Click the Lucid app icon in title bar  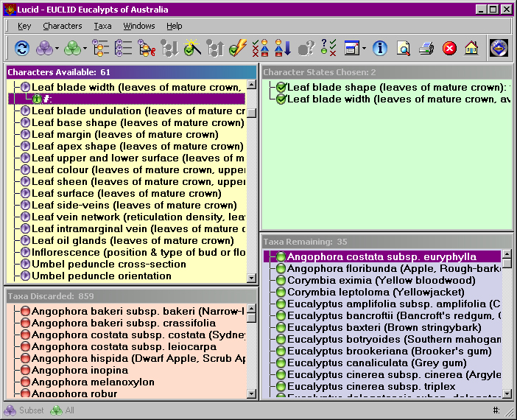(x=10, y=10)
